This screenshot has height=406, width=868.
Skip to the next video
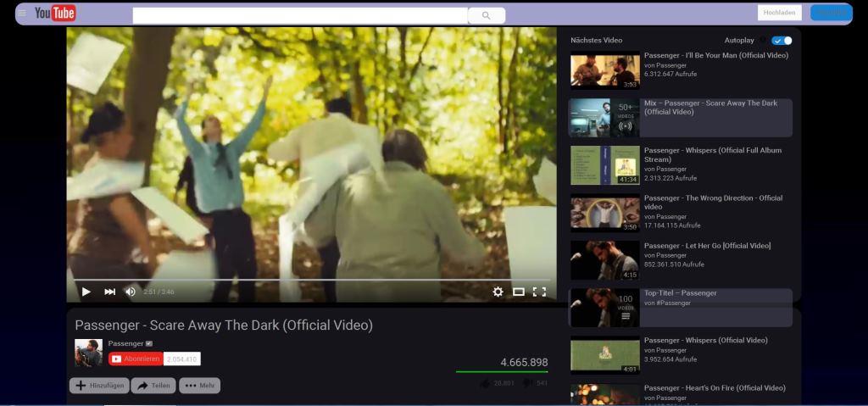[109, 292]
